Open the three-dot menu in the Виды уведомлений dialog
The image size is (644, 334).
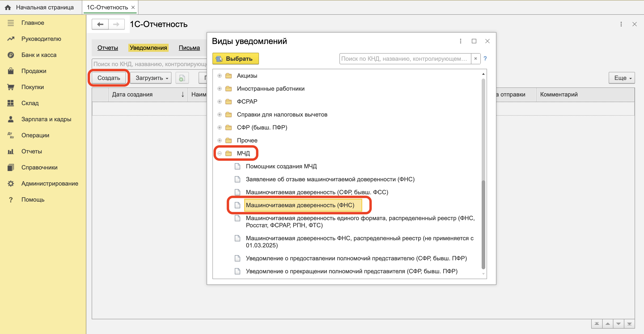460,41
